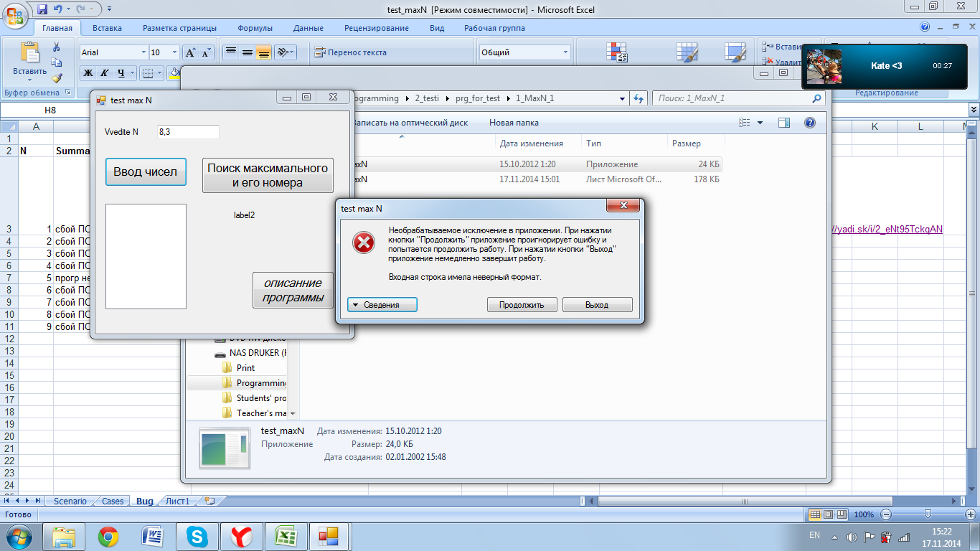Click the Format Painter brush icon
Image resolution: width=980 pixels, height=551 pixels.
point(57,78)
